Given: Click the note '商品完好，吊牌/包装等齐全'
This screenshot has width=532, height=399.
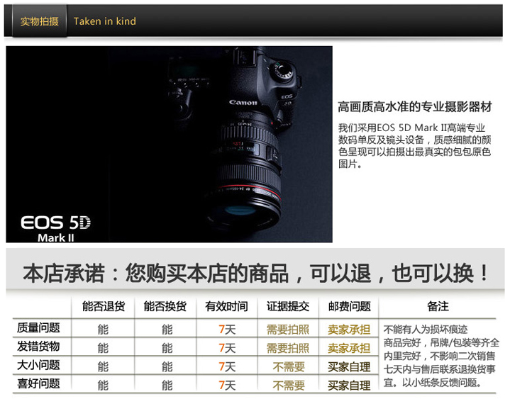Looking at the screenshot, I should (441, 343).
